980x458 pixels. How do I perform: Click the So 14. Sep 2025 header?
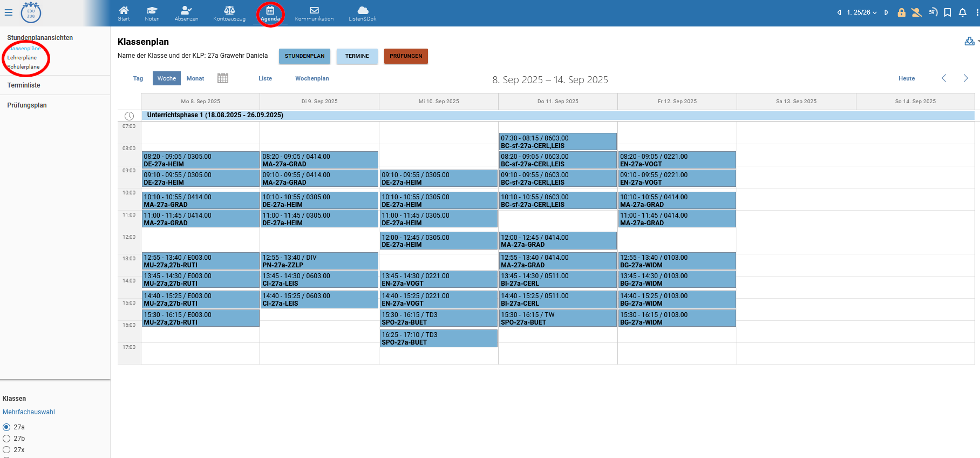pos(915,102)
